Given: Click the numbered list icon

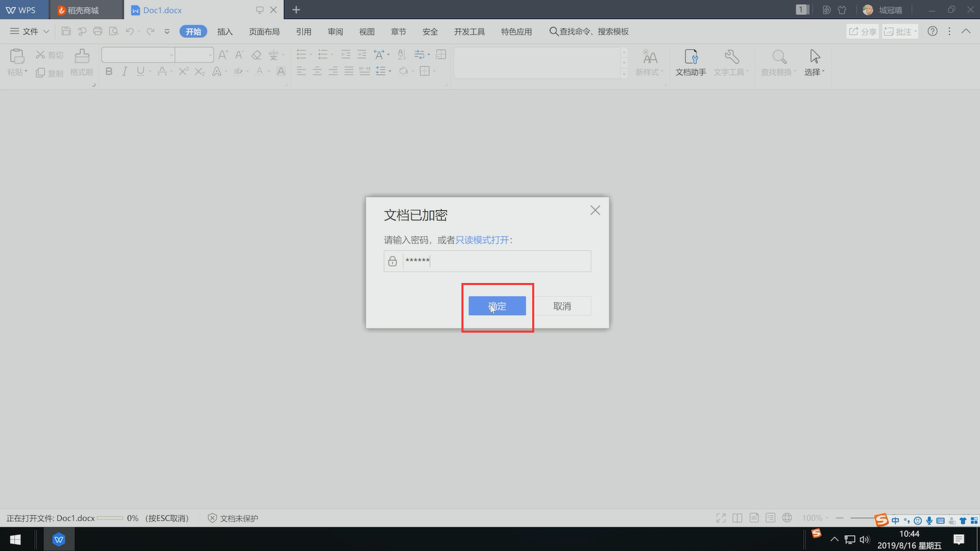Looking at the screenshot, I should click(323, 55).
